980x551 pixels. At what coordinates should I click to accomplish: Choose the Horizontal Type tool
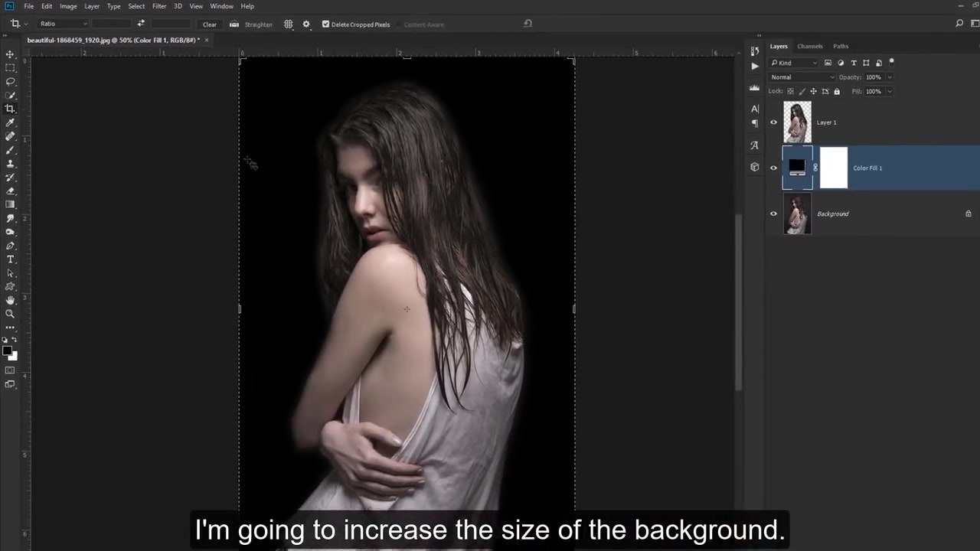pyautogui.click(x=10, y=259)
